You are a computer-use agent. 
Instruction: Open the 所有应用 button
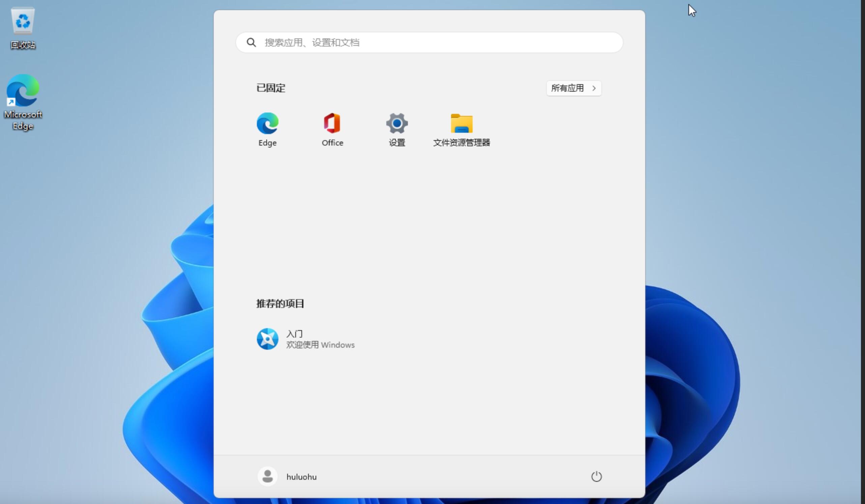coord(574,88)
